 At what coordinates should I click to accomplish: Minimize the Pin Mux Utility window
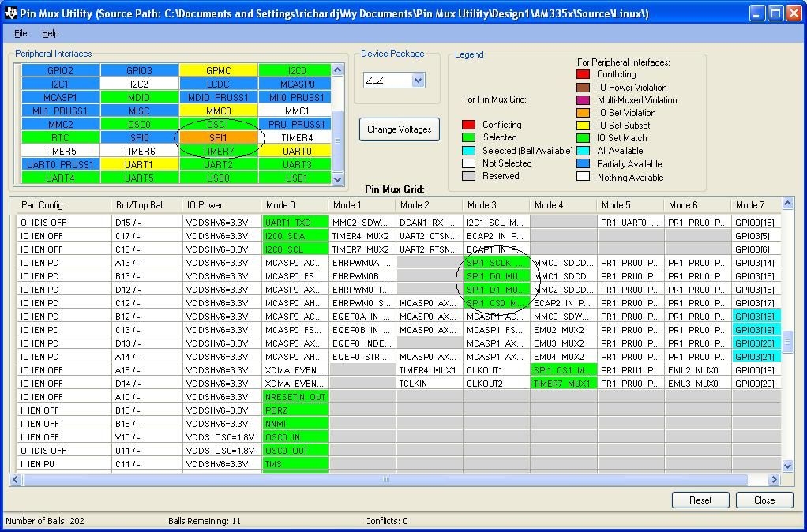[x=757, y=13]
